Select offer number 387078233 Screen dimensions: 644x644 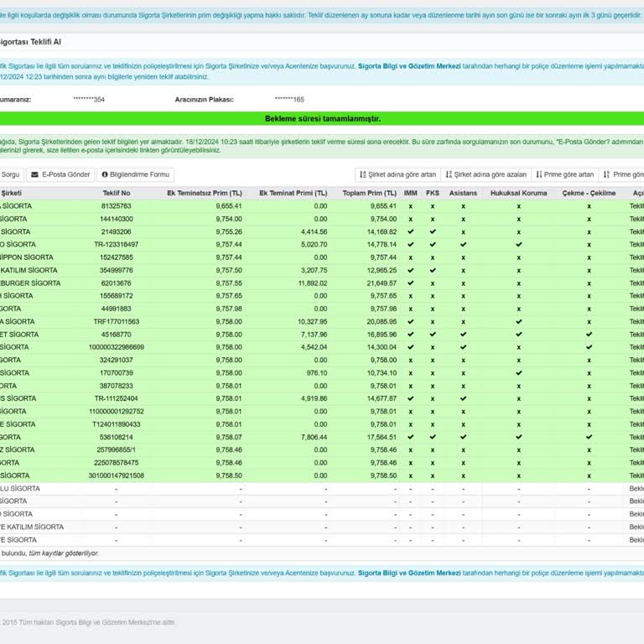117,386
